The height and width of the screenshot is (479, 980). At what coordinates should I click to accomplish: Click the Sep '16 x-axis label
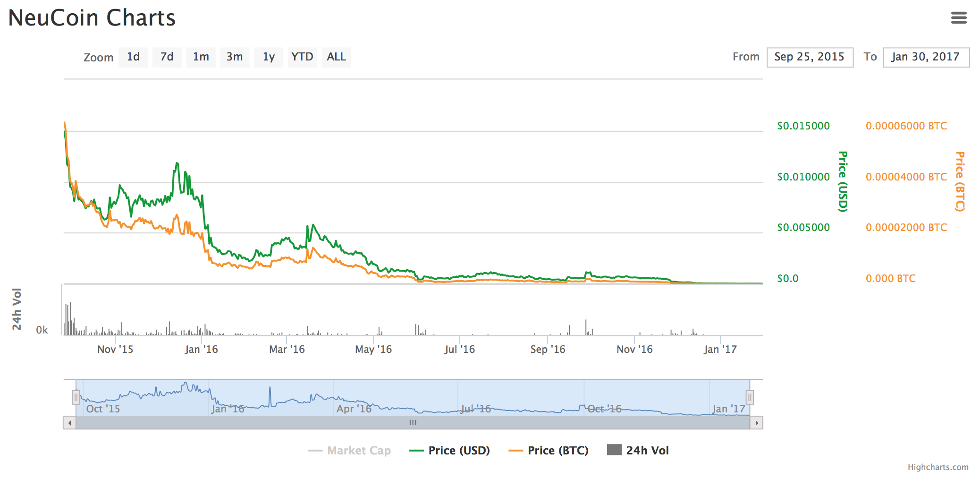point(548,349)
